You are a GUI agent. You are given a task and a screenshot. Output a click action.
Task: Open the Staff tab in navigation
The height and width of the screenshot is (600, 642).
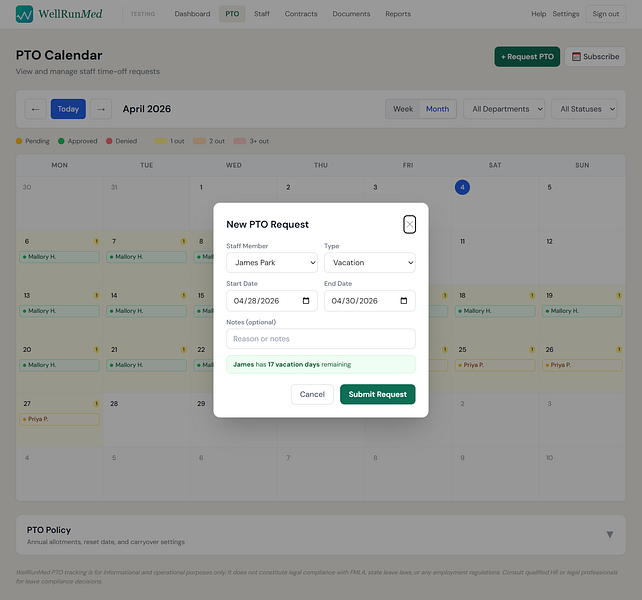(x=262, y=14)
